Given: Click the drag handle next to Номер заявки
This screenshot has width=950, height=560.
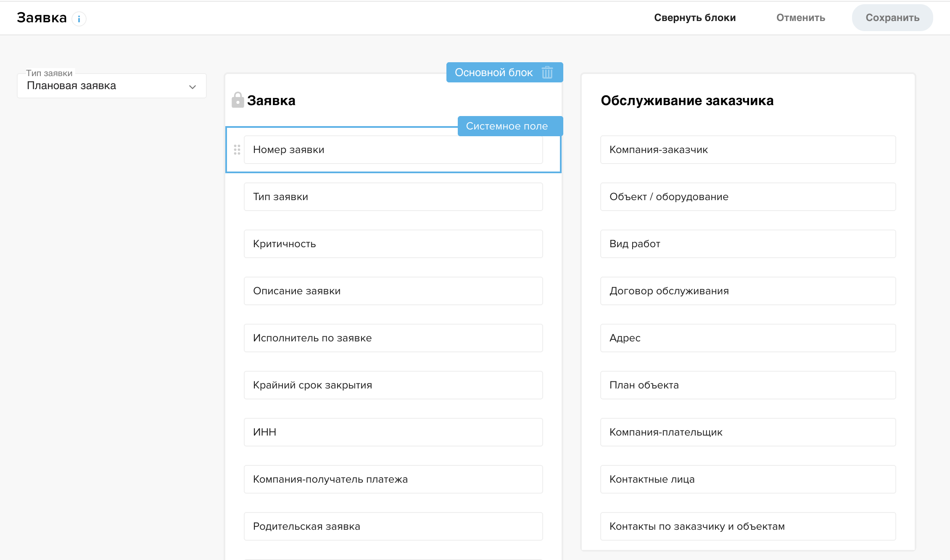Looking at the screenshot, I should click(237, 150).
